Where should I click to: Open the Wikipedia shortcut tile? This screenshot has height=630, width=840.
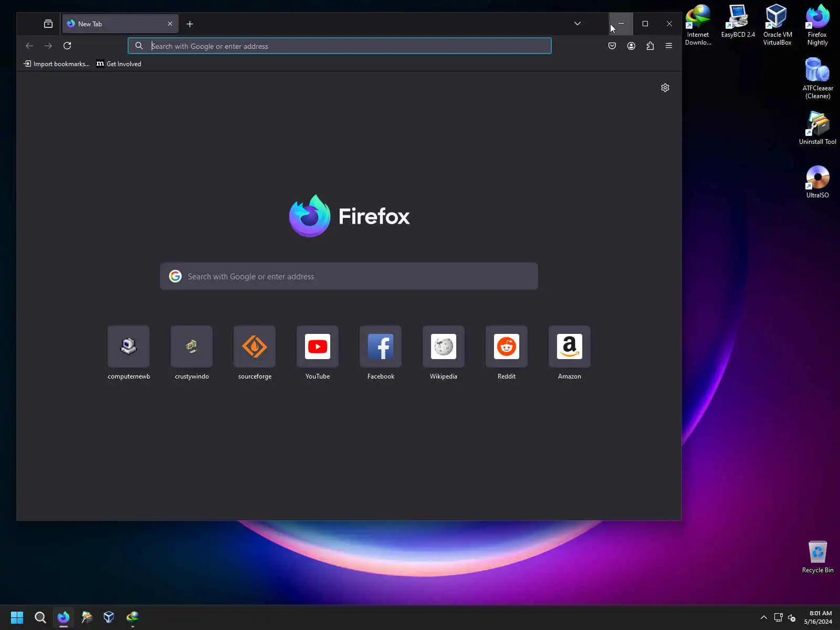(444, 353)
